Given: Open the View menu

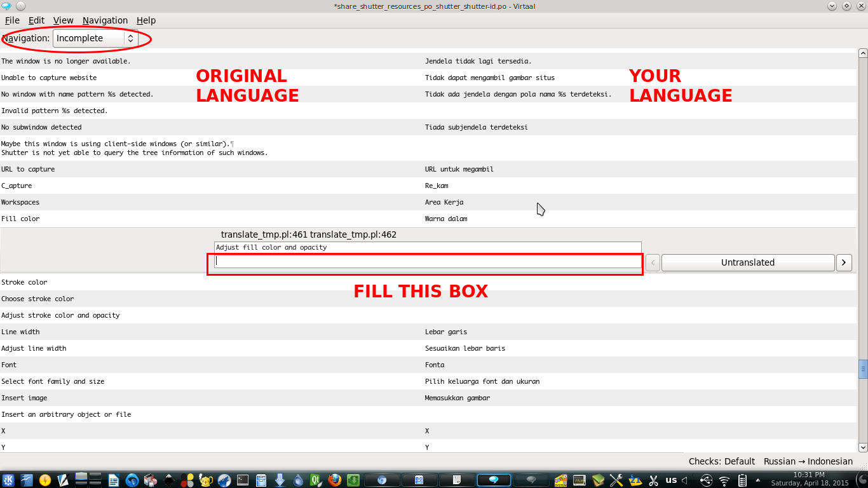Looking at the screenshot, I should click(63, 20).
